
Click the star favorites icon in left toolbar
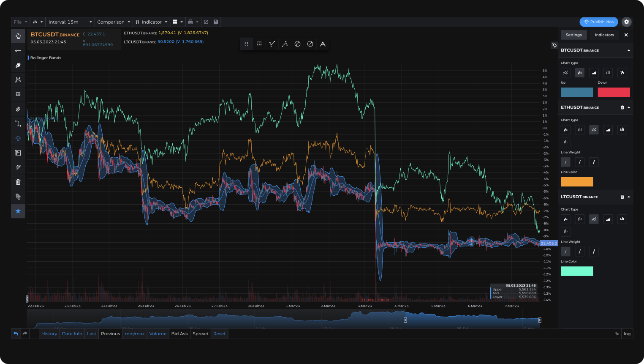pos(18,211)
